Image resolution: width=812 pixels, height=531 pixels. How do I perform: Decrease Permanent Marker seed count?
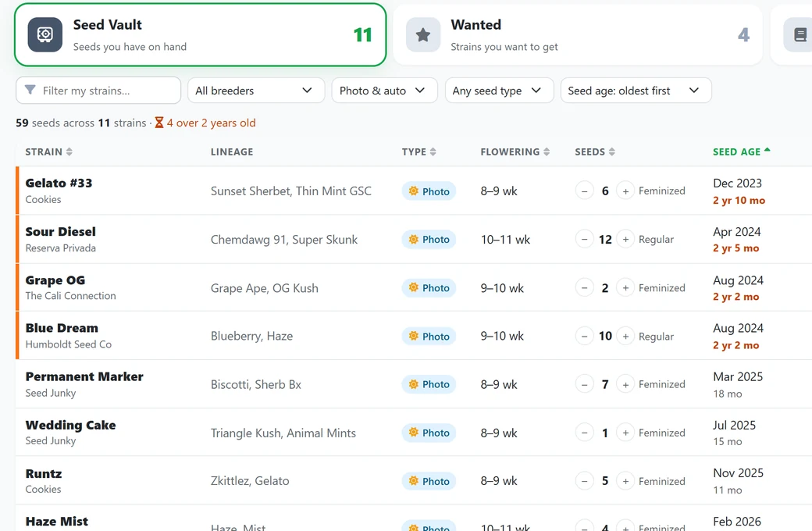pyautogui.click(x=584, y=384)
